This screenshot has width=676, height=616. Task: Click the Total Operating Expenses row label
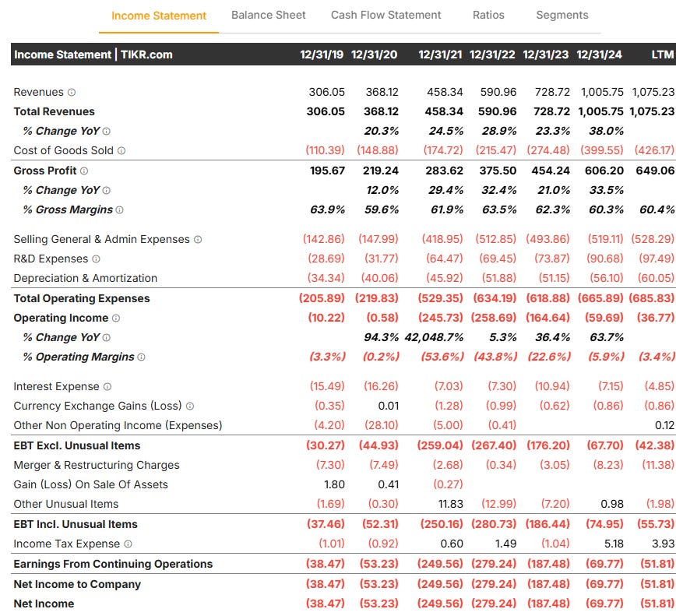pyautogui.click(x=82, y=299)
